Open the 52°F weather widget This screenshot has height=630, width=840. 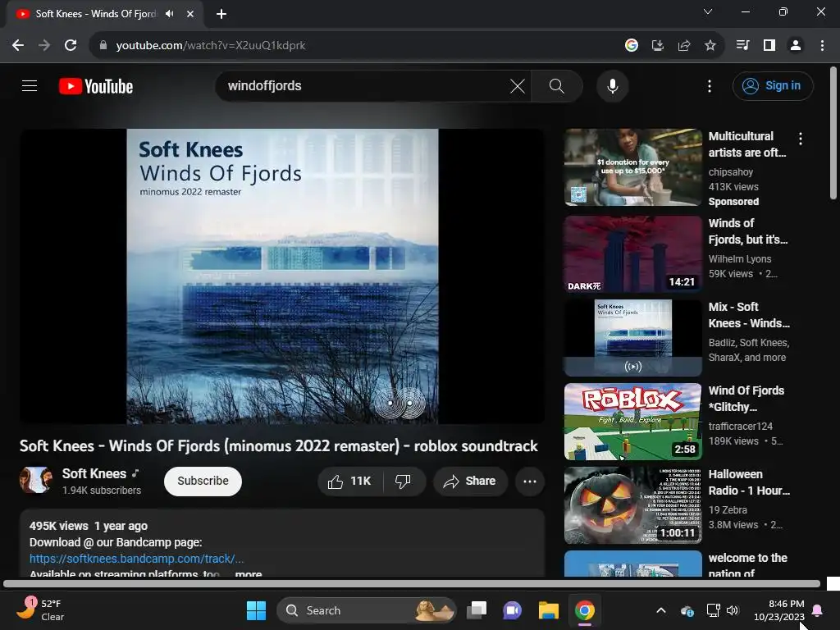[x=40, y=609]
